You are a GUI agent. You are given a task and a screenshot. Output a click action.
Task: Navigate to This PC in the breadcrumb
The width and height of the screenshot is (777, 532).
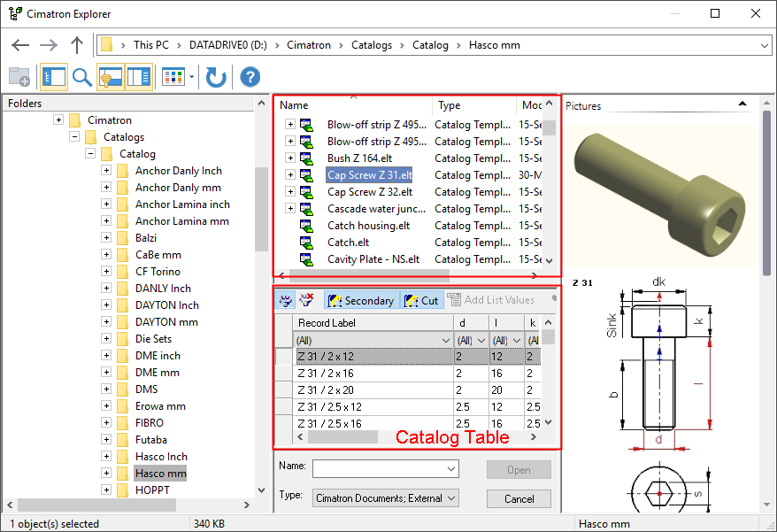coord(151,45)
